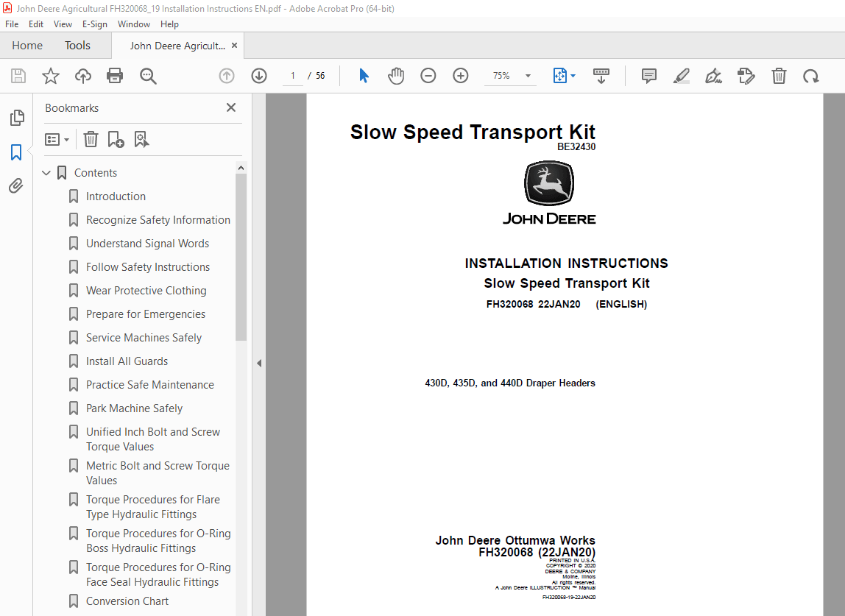Toggle the scrolling page display mode

click(x=601, y=75)
